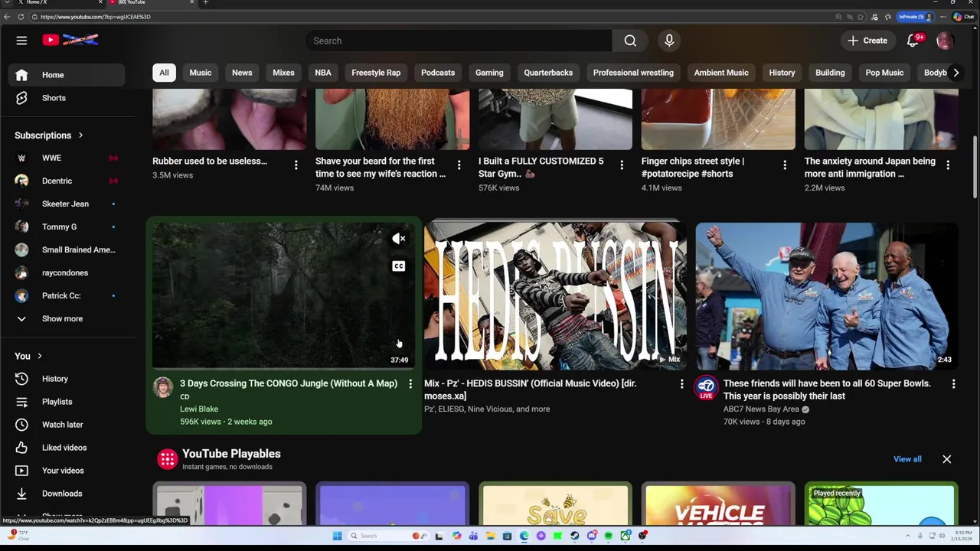This screenshot has height=551, width=980.
Task: Open Super Bowl friends video thumbnail
Action: click(827, 295)
